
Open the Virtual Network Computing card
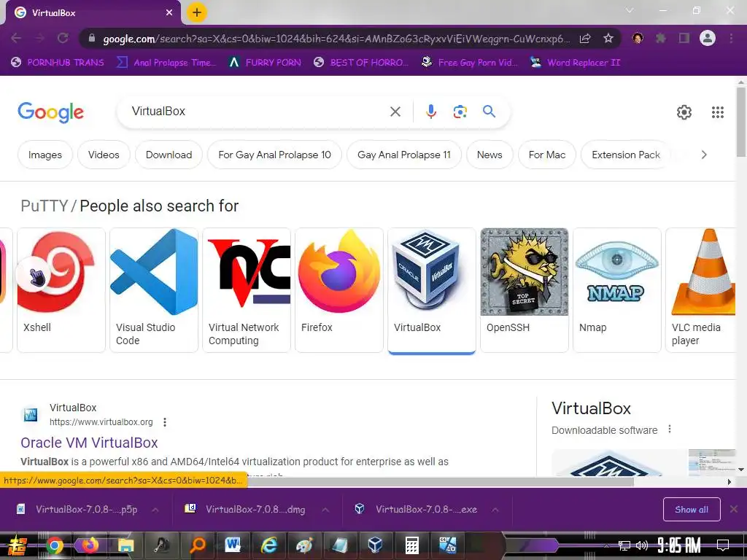pyautogui.click(x=247, y=290)
